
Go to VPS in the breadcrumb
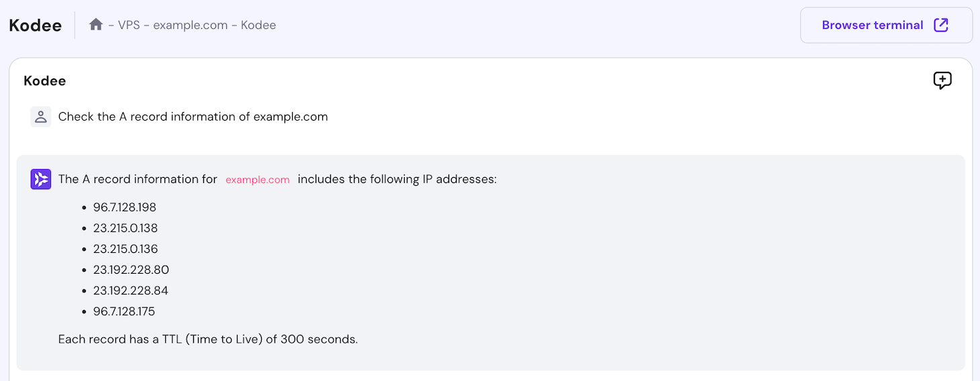(x=129, y=25)
